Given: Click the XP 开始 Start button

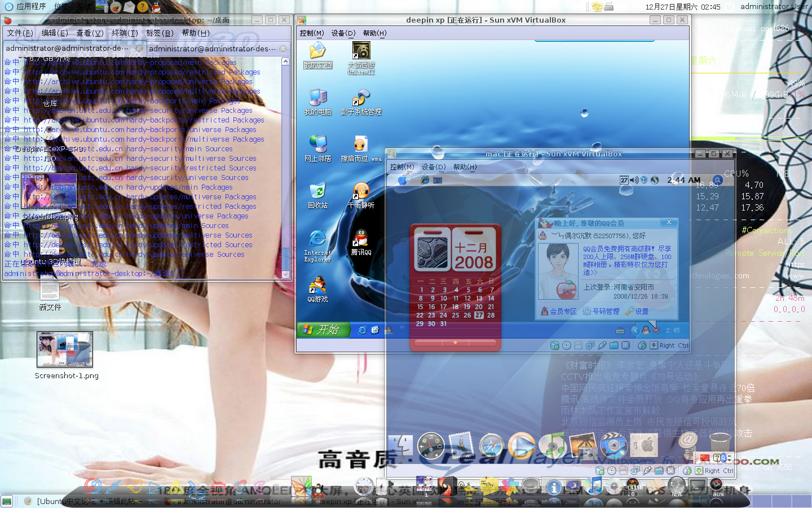Looking at the screenshot, I should [x=324, y=330].
